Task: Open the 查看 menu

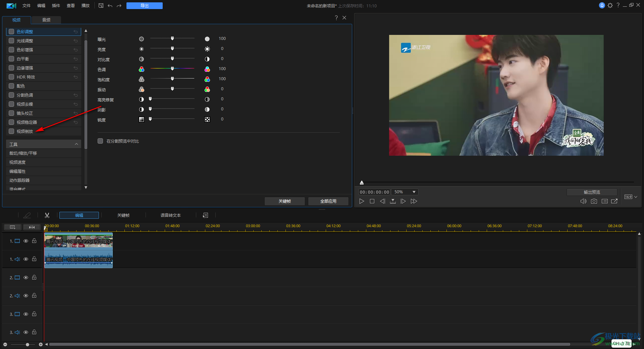Action: pos(71,6)
